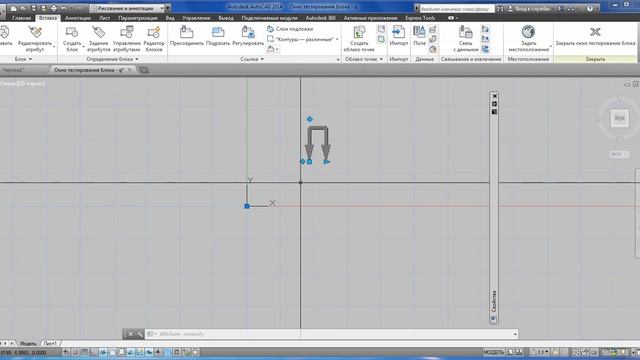
Task: Click the InfoCenter keyword search field
Action: [457, 9]
